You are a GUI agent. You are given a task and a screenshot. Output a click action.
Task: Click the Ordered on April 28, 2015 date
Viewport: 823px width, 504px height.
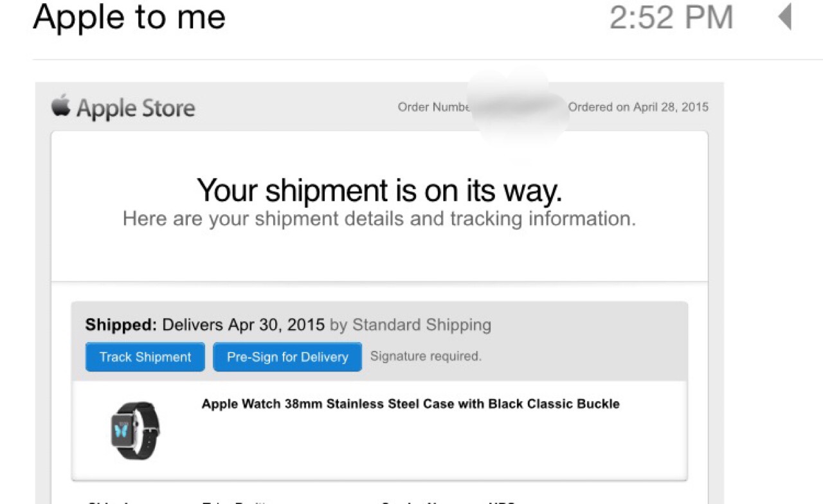point(638,107)
